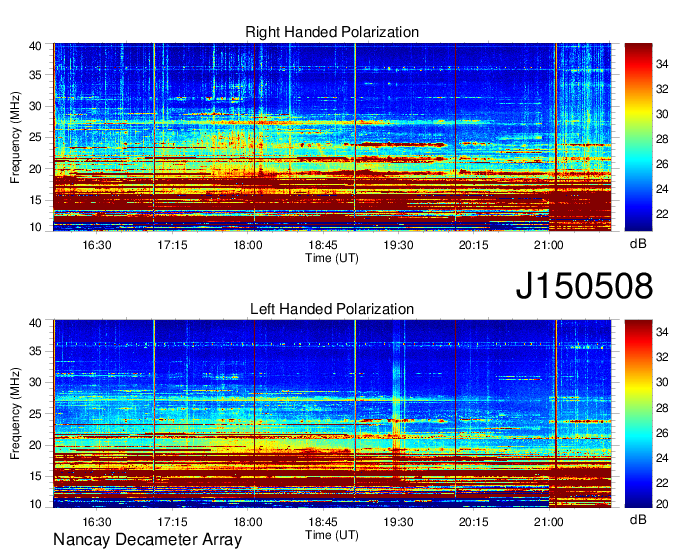Click the Left Handed Polarization spectrogram image
The image size is (680, 552).
[332, 414]
